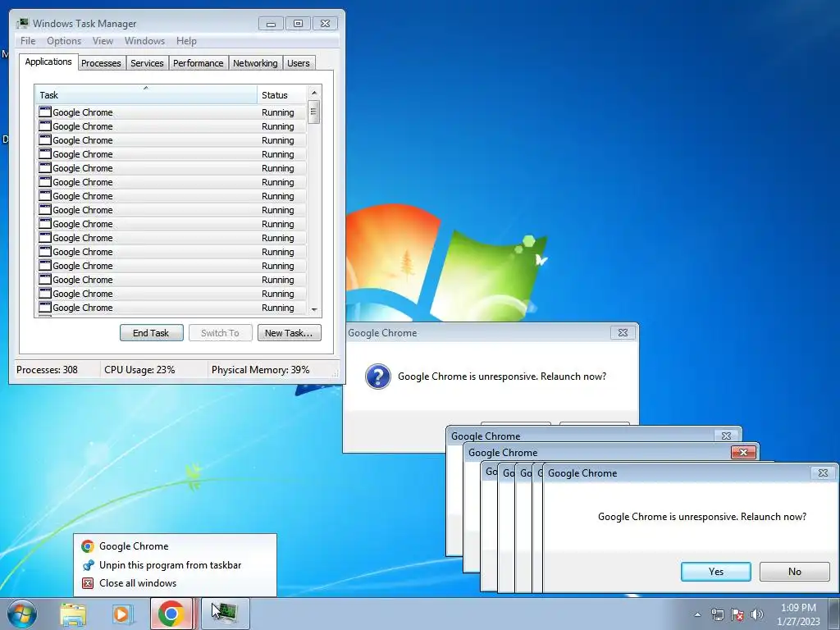Click the Physical Memory: 39% status entry
The height and width of the screenshot is (630, 840).
(260, 370)
